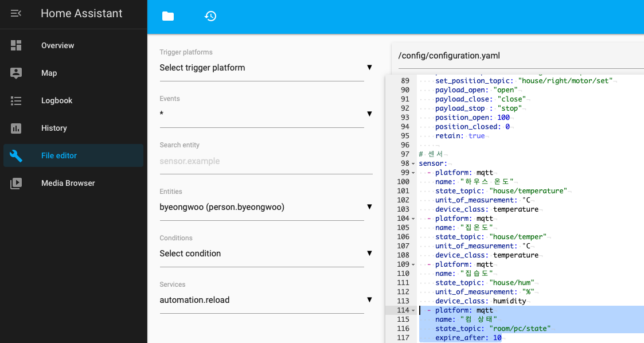The image size is (644, 343).
Task: Click the expire_after: 10 line
Action: pos(468,338)
